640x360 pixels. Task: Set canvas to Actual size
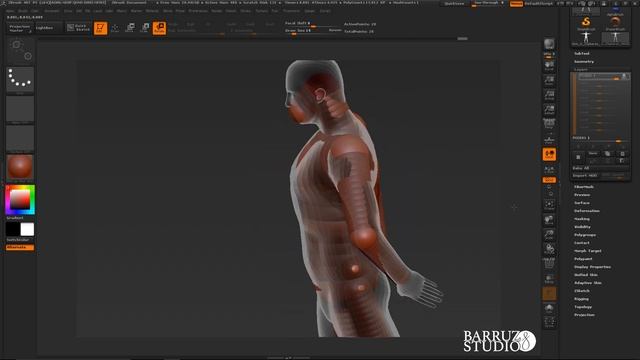(549, 95)
